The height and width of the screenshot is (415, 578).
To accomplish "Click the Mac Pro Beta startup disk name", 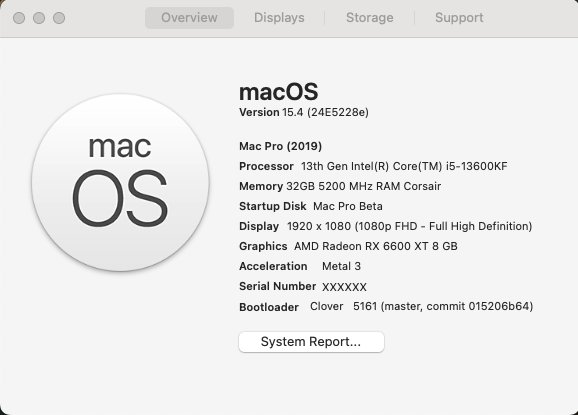I will (x=348, y=206).
